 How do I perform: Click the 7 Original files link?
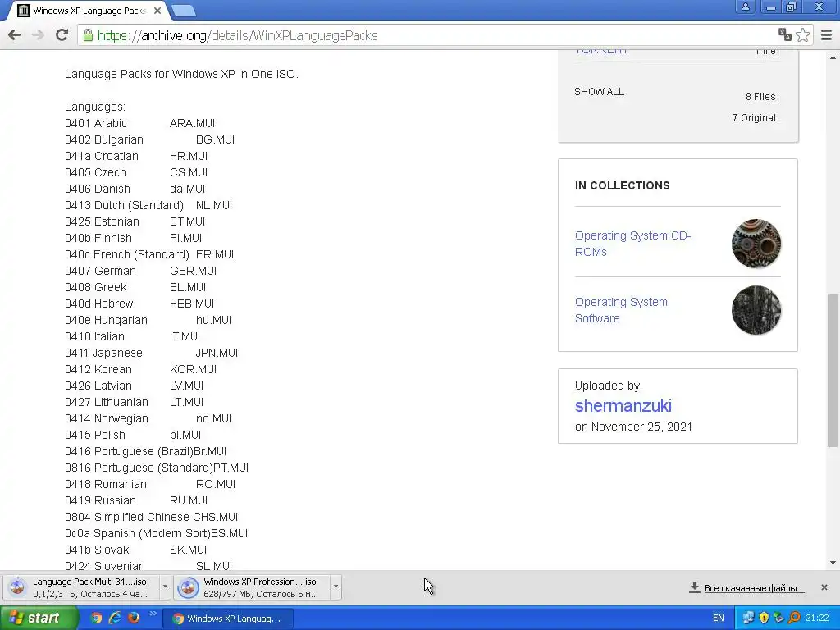754,118
